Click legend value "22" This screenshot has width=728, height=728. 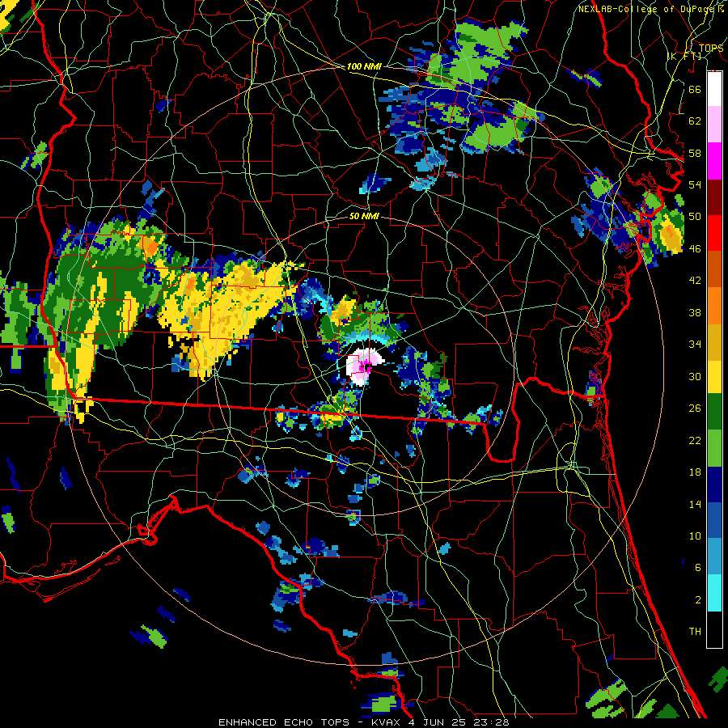pos(695,440)
